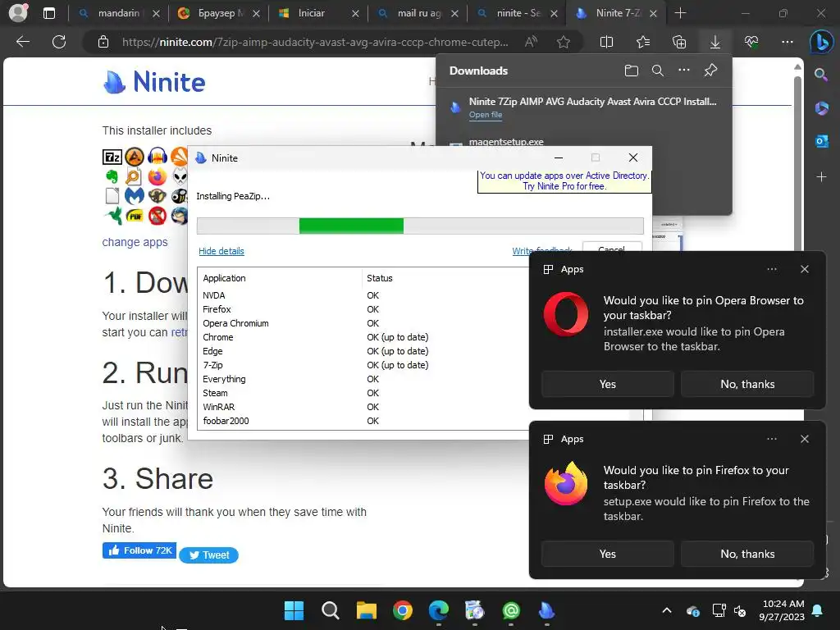
Task: Refresh the Ninite page
Action: [x=59, y=42]
